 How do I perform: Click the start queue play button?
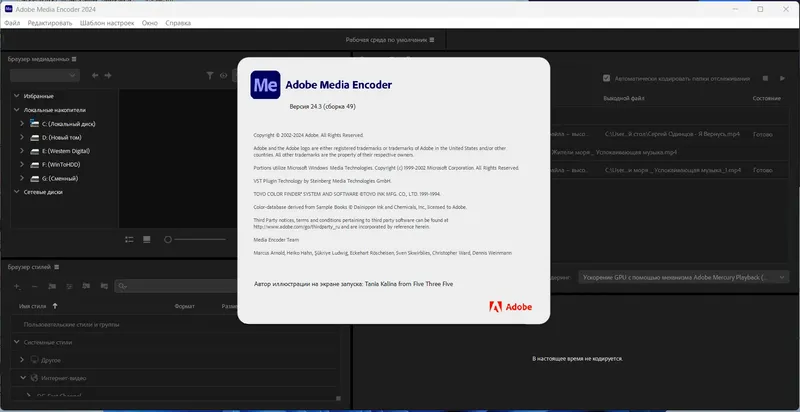click(782, 79)
